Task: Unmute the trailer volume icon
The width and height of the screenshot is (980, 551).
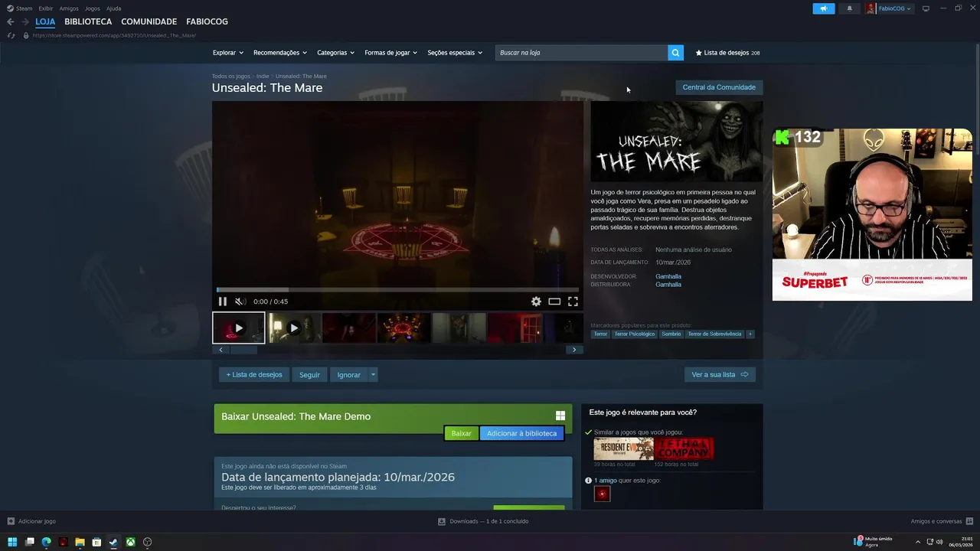Action: [x=240, y=302]
